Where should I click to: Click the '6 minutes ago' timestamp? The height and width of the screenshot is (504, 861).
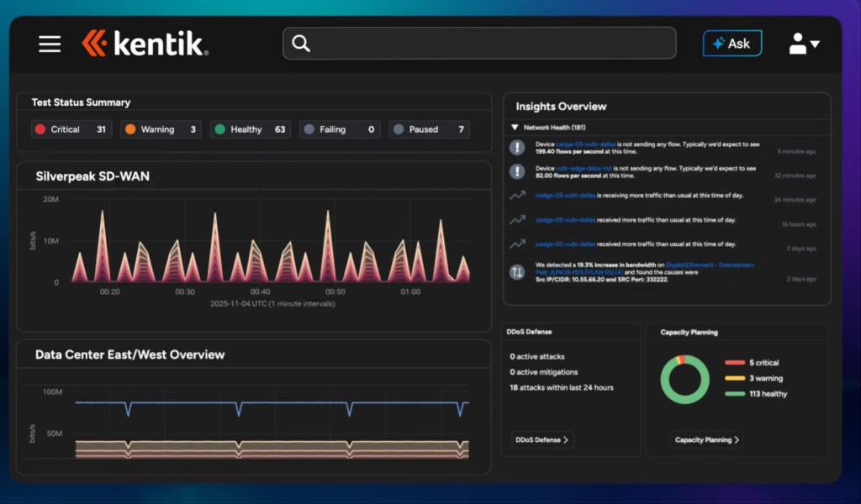click(796, 151)
